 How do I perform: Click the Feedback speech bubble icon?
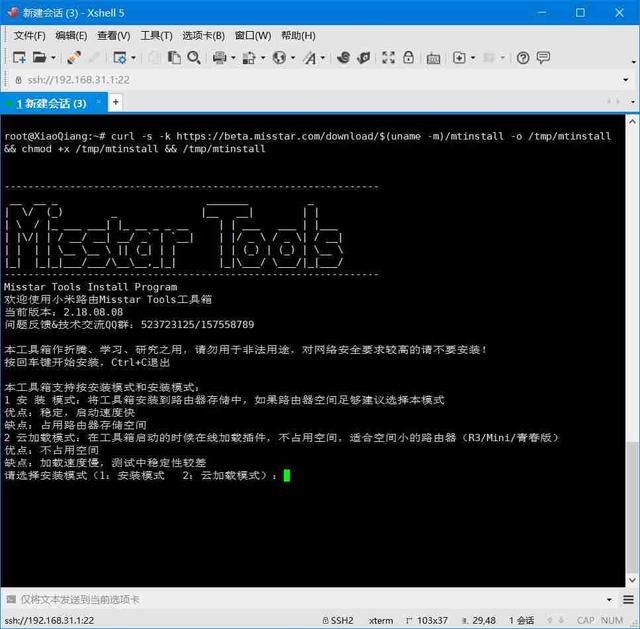point(543,58)
